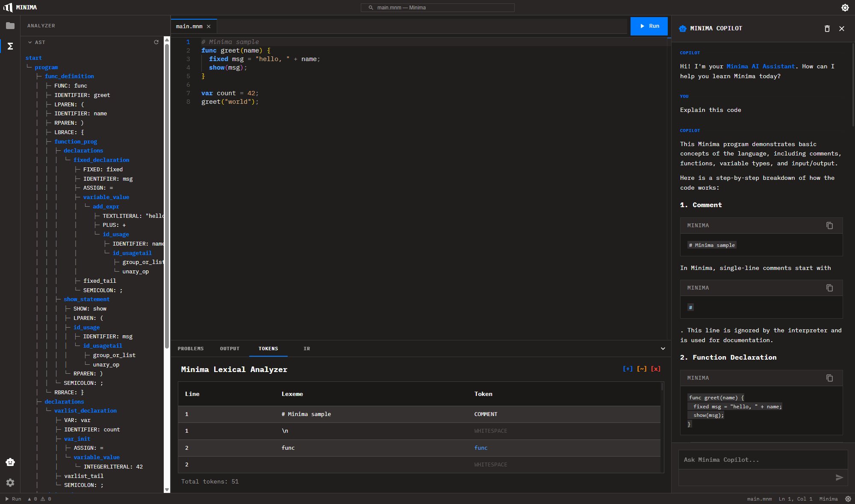Select the add_expr AST node
The image size is (855, 504).
click(106, 207)
